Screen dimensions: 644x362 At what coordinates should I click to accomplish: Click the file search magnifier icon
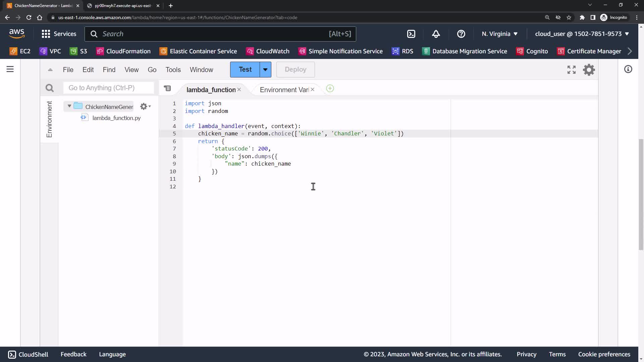tap(50, 88)
